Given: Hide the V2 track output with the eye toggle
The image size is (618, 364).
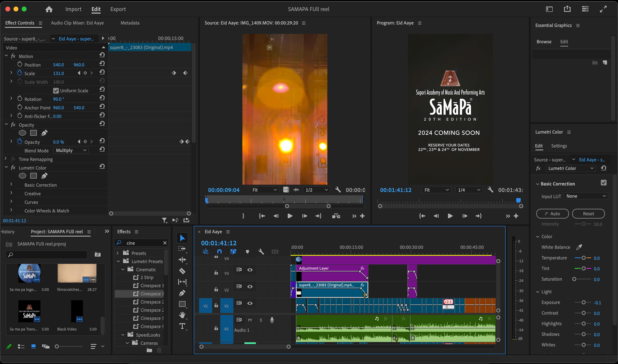Looking at the screenshot, I should pos(250,286).
